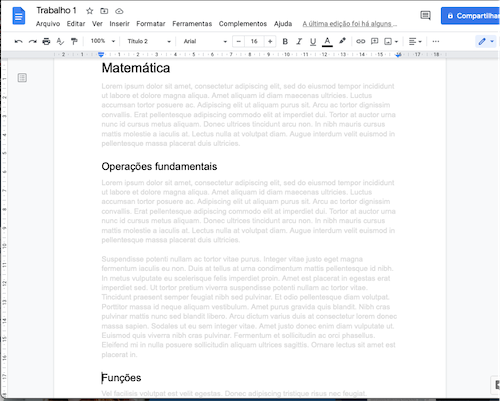500x401 pixels.
Task: Star the Trabalho 1 document
Action: click(89, 11)
